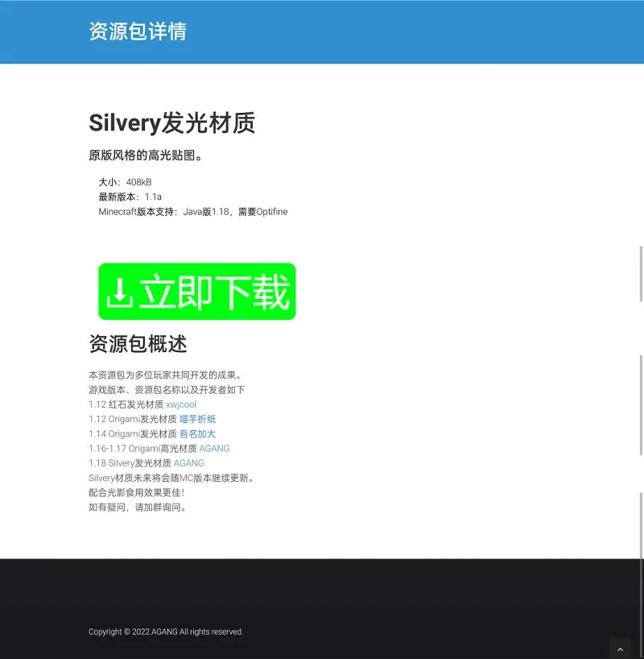
Task: Click the back-to-top chevron arrow icon
Action: click(x=620, y=649)
